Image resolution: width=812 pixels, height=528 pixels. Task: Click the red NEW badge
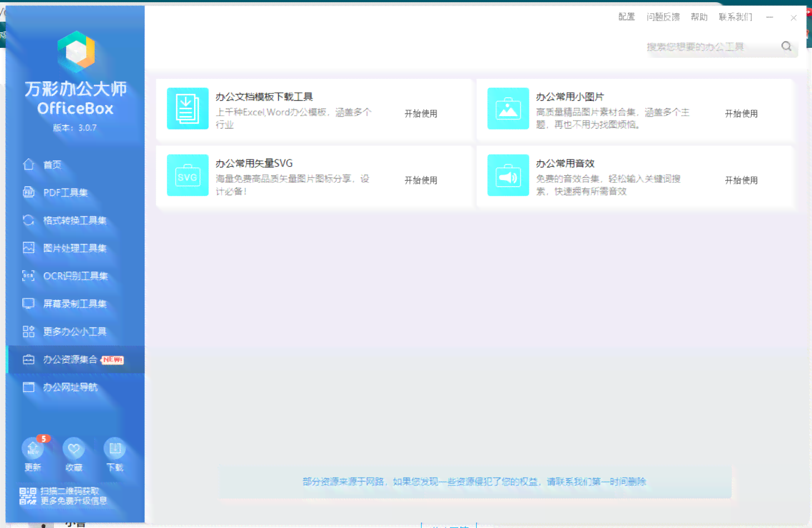(x=113, y=360)
